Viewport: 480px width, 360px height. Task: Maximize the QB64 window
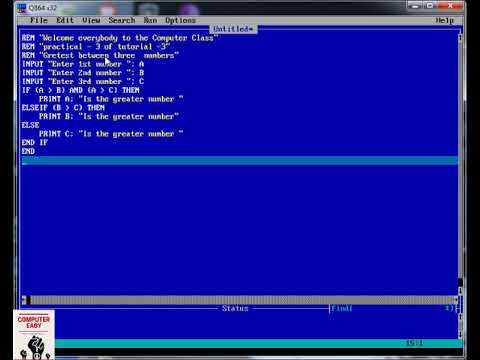pos(430,6)
